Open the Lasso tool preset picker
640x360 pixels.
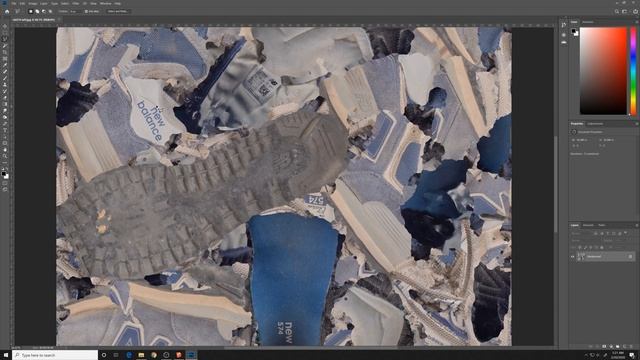pos(18,11)
